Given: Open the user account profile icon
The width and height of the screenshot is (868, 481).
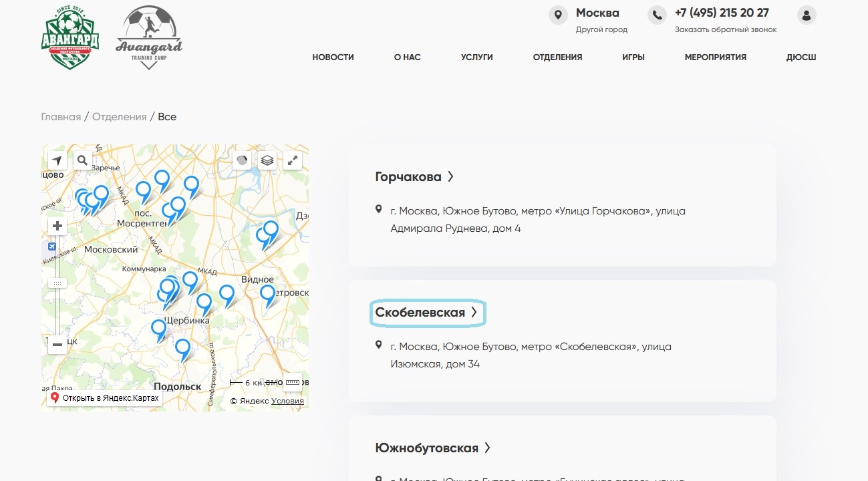Looking at the screenshot, I should click(807, 15).
